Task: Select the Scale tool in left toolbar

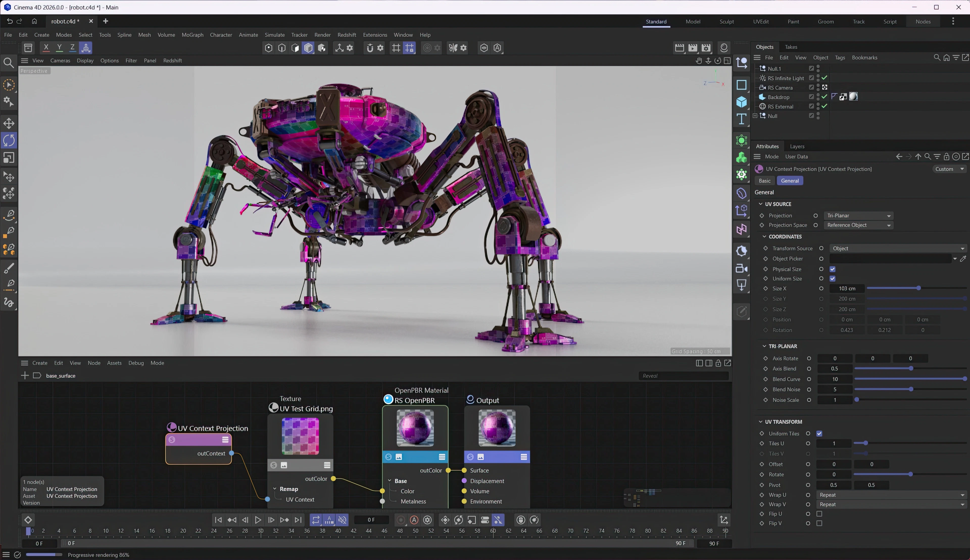Action: point(9,158)
